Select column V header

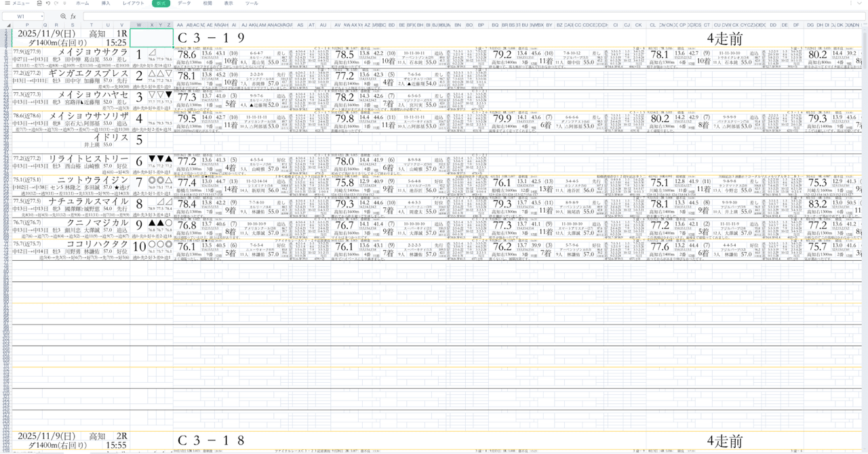pos(123,25)
